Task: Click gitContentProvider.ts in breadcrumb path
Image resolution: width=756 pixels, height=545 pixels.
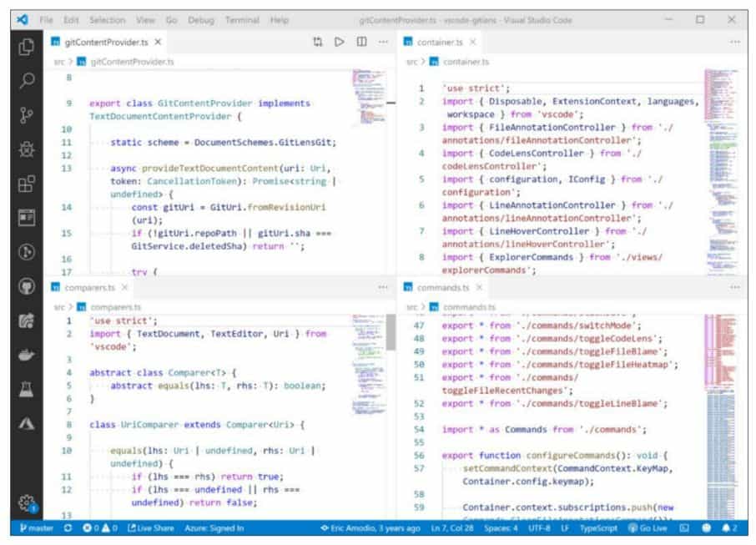Action: click(132, 62)
